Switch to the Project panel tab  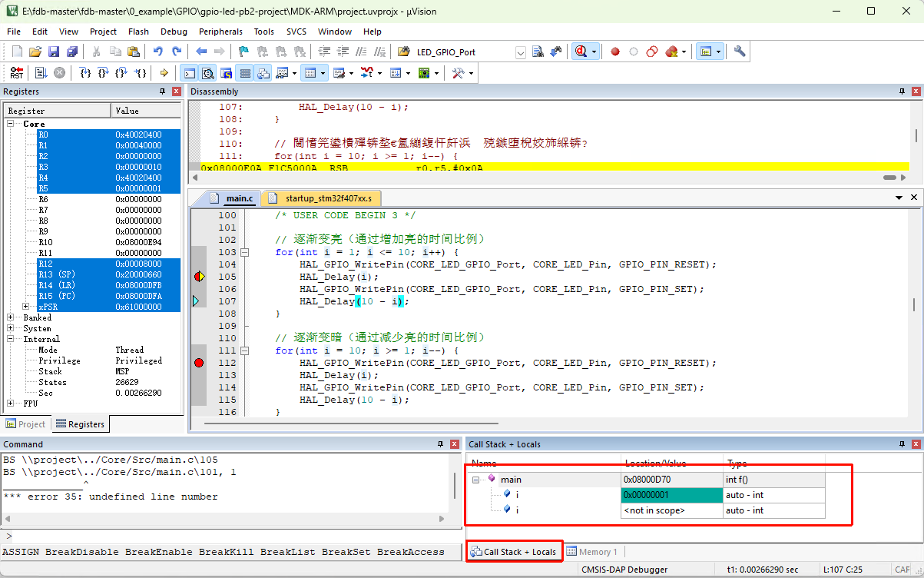(x=26, y=424)
